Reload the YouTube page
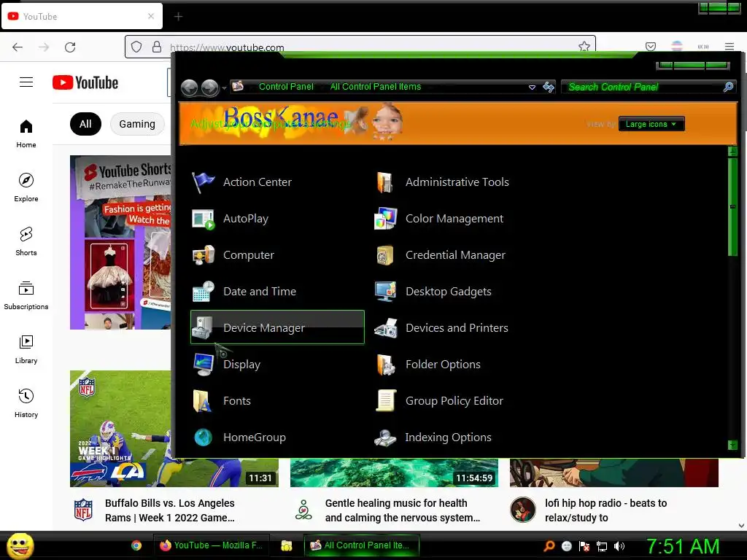The image size is (747, 560). [x=70, y=47]
